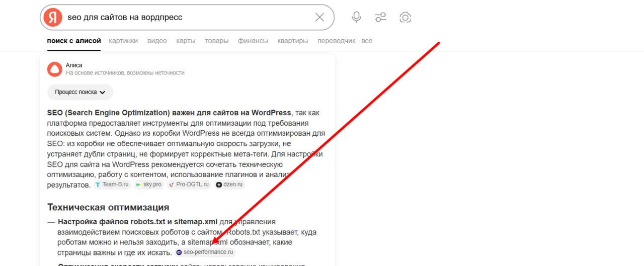The height and width of the screenshot is (266, 644).
Task: Open the товары tab
Action: coord(217,41)
